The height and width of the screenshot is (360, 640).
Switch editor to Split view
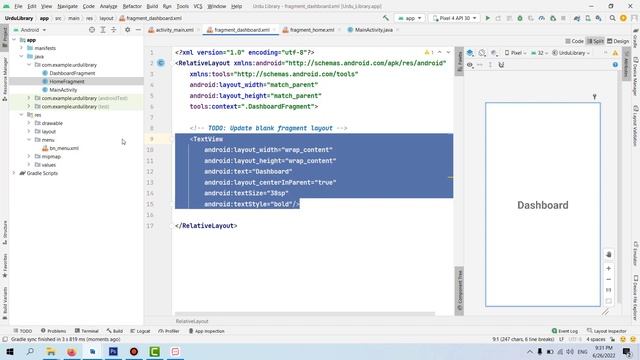pyautogui.click(x=595, y=41)
